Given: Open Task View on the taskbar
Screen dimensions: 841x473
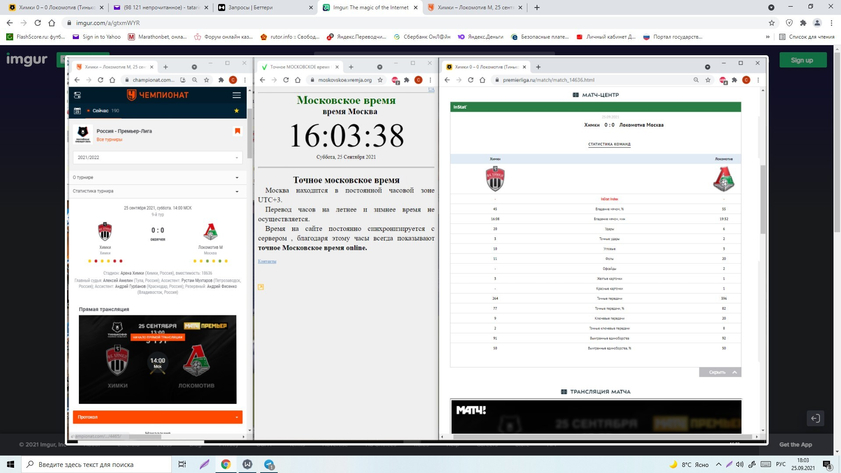Looking at the screenshot, I should (182, 464).
